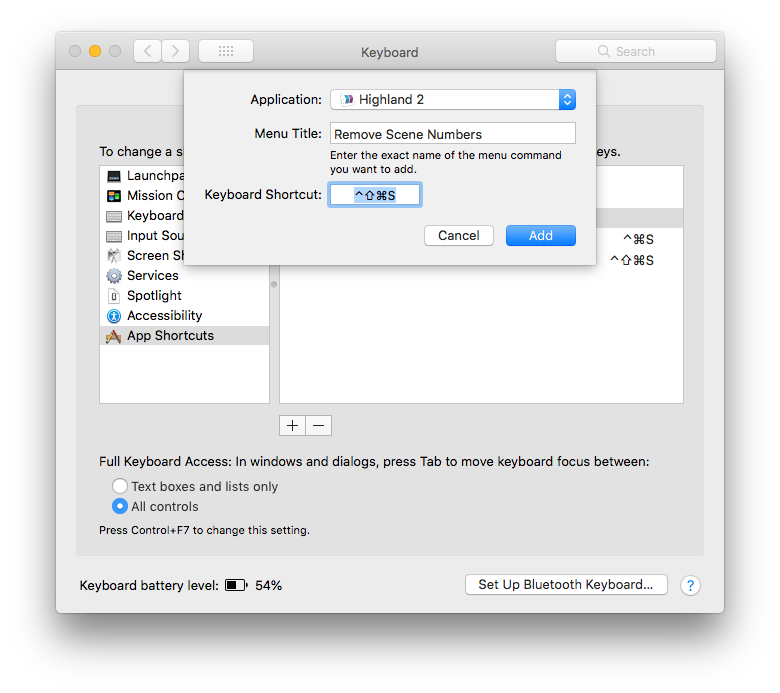Screen dimensions: 780x693
Task: Click the forward navigation arrow
Action: pos(175,51)
